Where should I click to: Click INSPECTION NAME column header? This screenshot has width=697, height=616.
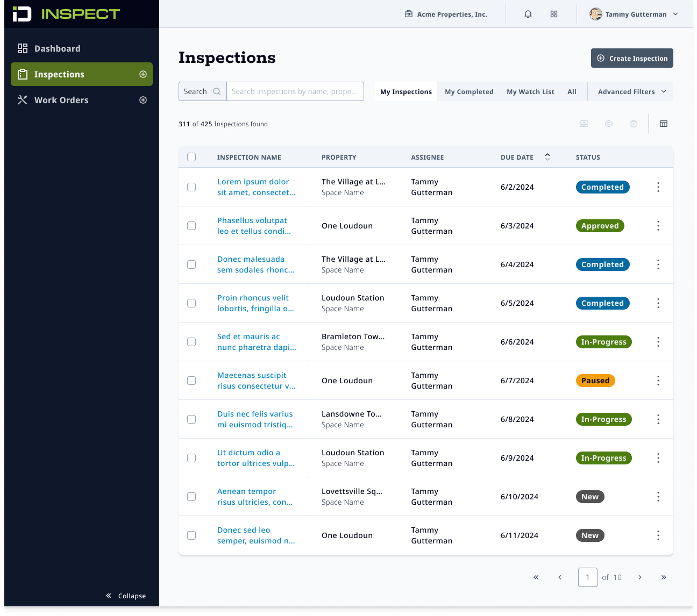pyautogui.click(x=249, y=157)
